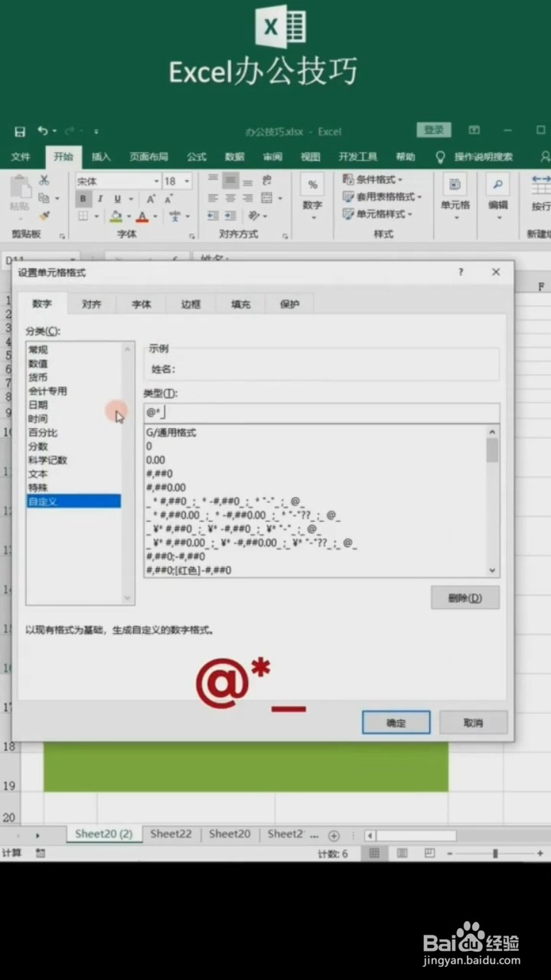Expand the alignment group dialog launcher
The height and width of the screenshot is (980, 551).
pos(285,236)
